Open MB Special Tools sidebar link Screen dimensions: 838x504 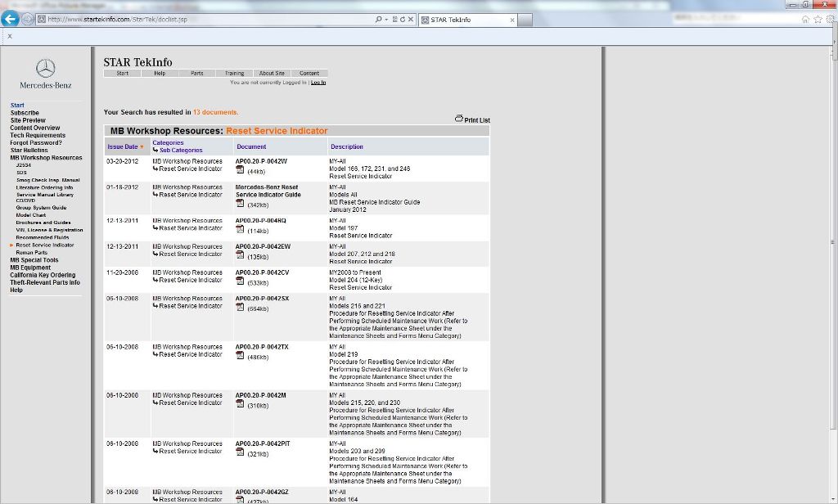tap(34, 260)
